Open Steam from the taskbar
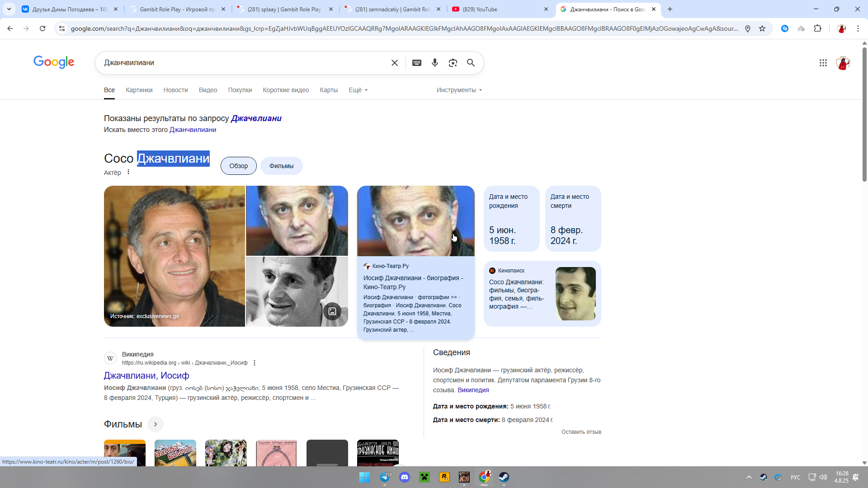 click(504, 477)
